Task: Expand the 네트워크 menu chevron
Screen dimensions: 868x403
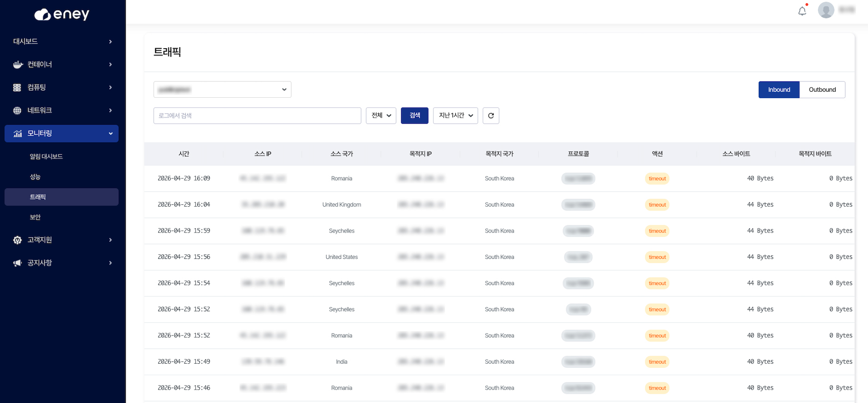Action: [x=110, y=110]
